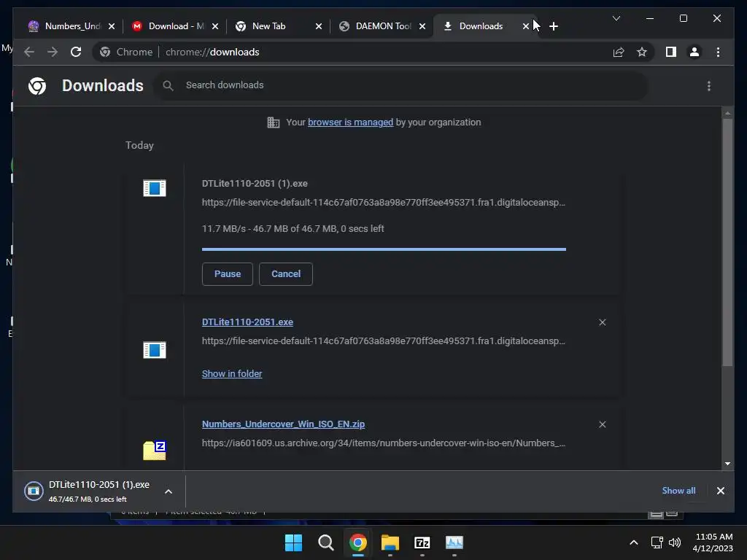Click the DTLite1110-2051.exe file icon
747x560 pixels.
coord(155,350)
